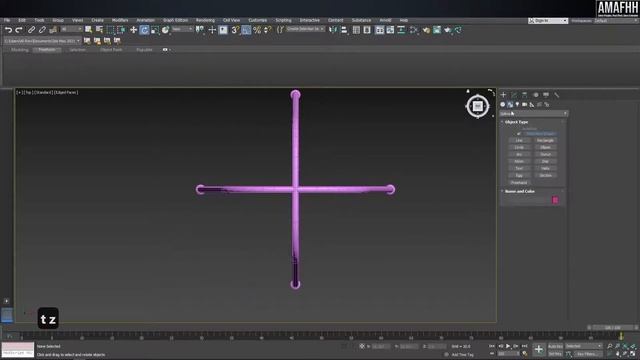640x360 pixels.
Task: Activate the Select and Rotate tool
Action: [144, 30]
